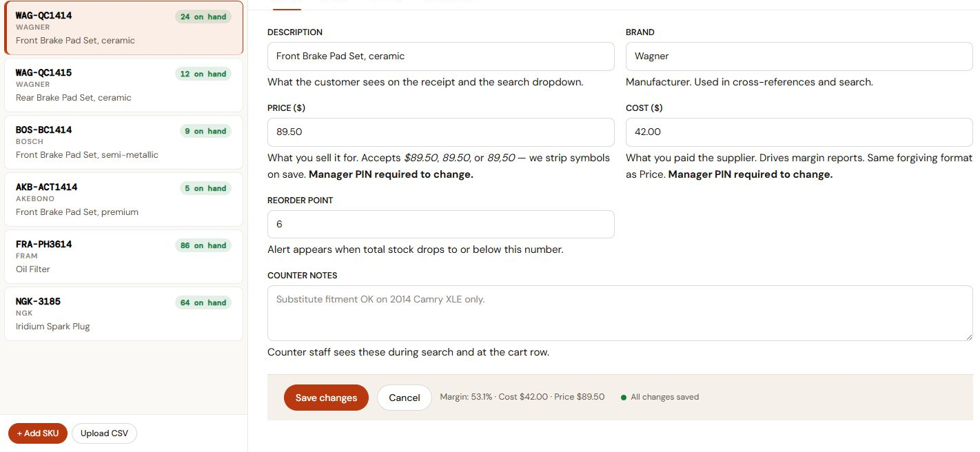The width and height of the screenshot is (980, 452).
Task: Click the '24 on hand' stock badge
Action: pyautogui.click(x=203, y=17)
